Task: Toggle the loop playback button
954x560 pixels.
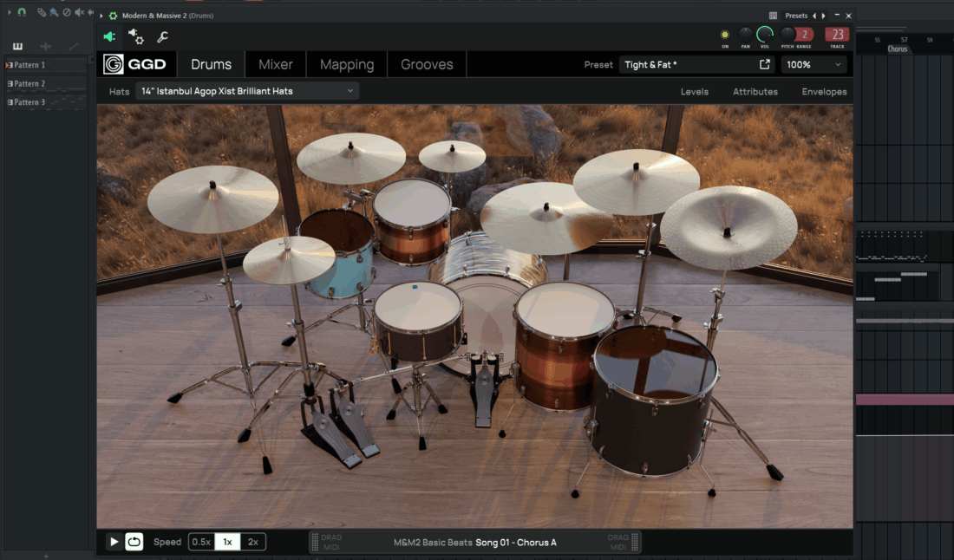Action: (134, 542)
